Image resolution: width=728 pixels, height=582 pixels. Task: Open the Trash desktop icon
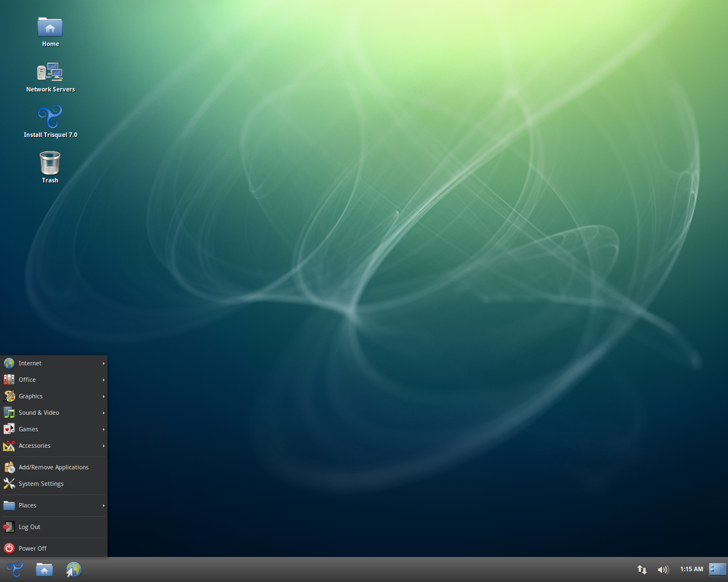coord(50,168)
